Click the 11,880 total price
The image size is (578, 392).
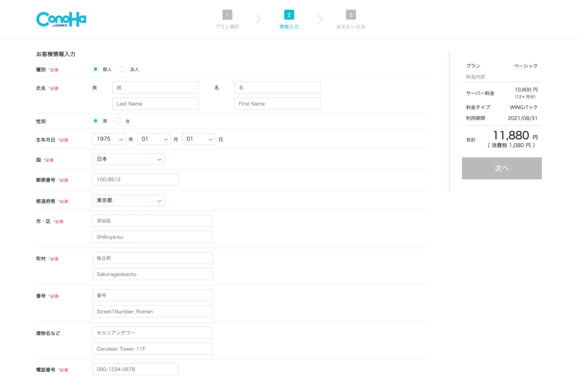(511, 135)
